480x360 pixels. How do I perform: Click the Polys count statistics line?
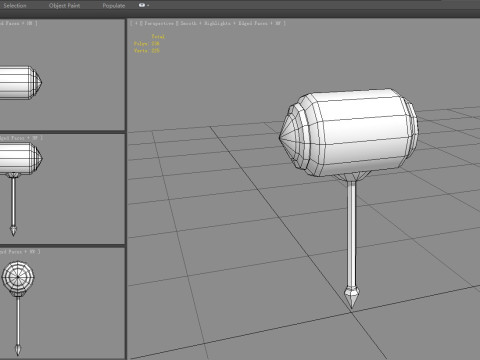147,44
